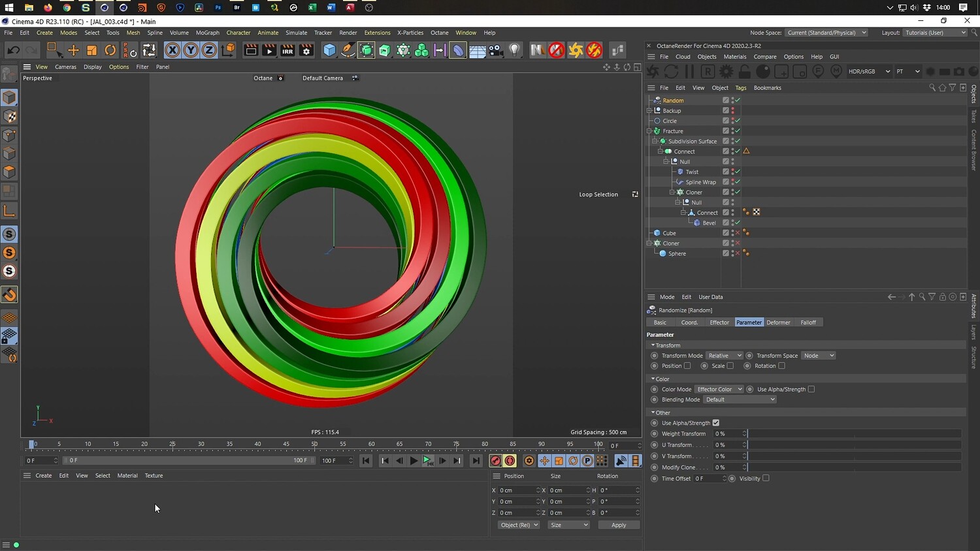The image size is (980, 551).
Task: Click the filter funnel icon in Object Manager
Action: [953, 87]
